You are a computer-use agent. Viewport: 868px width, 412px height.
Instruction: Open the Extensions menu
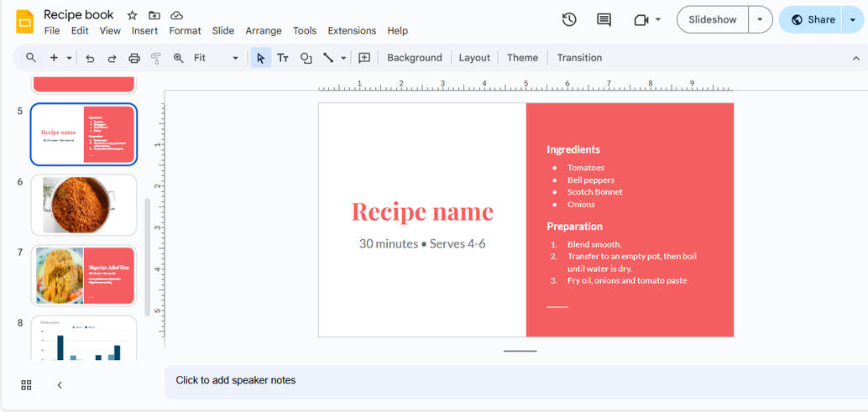[x=352, y=31]
